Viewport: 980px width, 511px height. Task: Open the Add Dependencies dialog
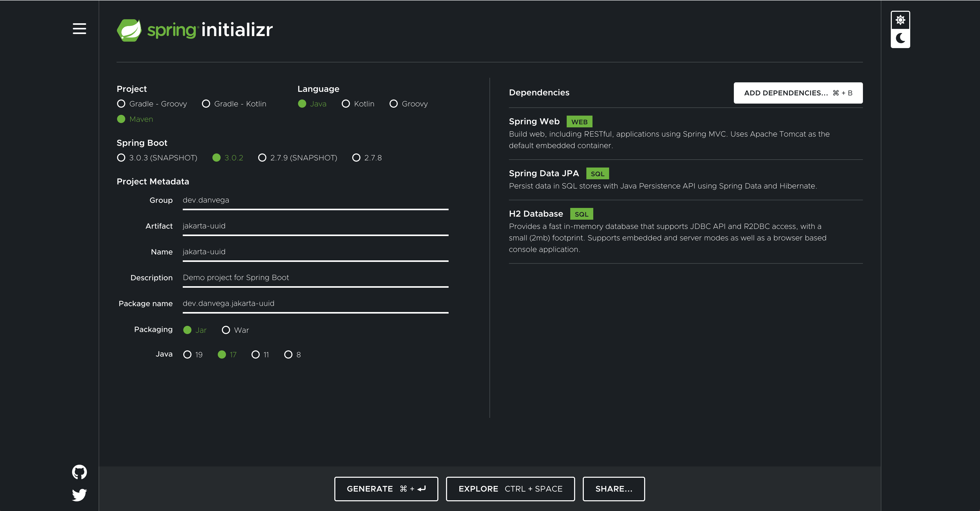tap(798, 93)
